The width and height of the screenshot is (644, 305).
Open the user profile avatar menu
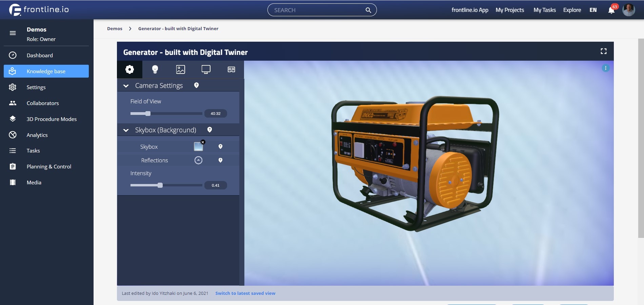tap(629, 10)
